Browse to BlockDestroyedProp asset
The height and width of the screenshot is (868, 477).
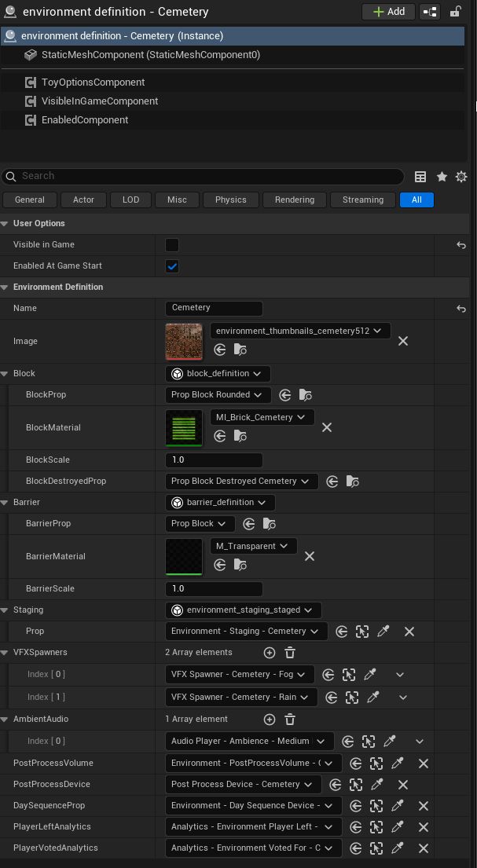(352, 481)
